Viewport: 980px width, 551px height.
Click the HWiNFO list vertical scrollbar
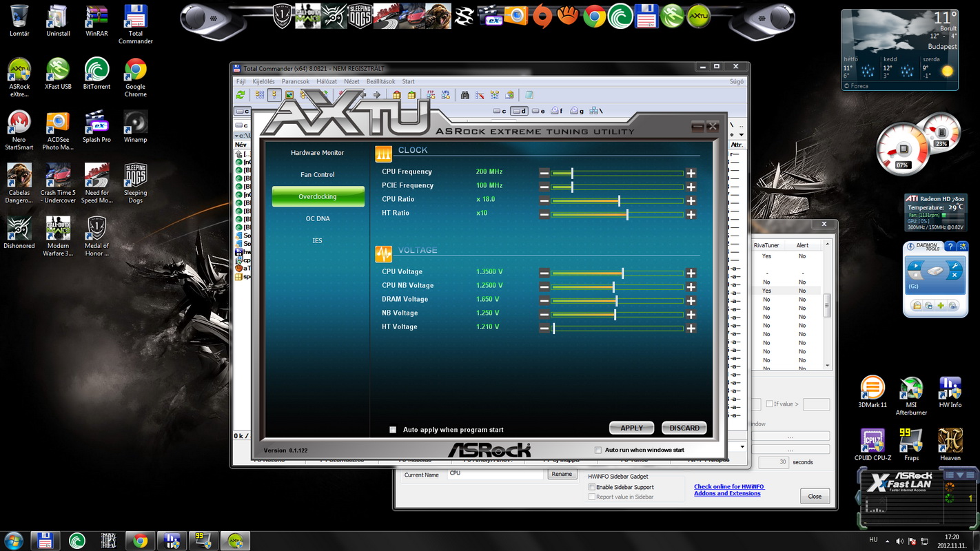pos(828,304)
